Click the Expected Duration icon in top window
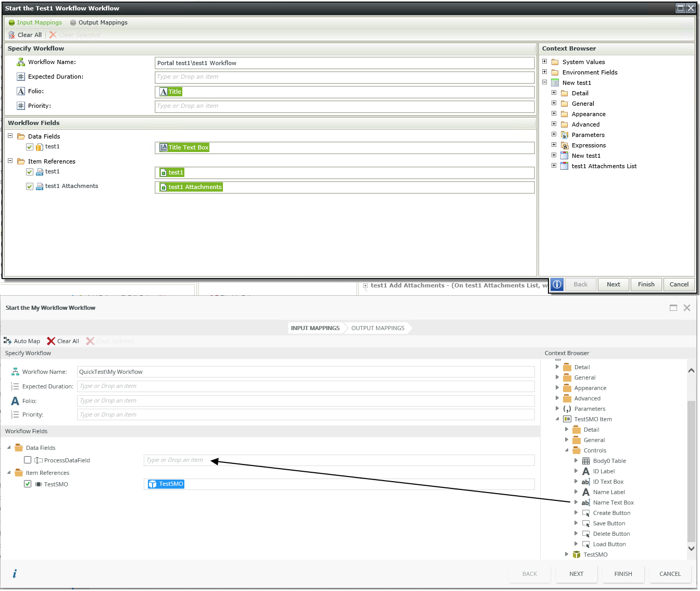This screenshot has width=700, height=591. 21,77
